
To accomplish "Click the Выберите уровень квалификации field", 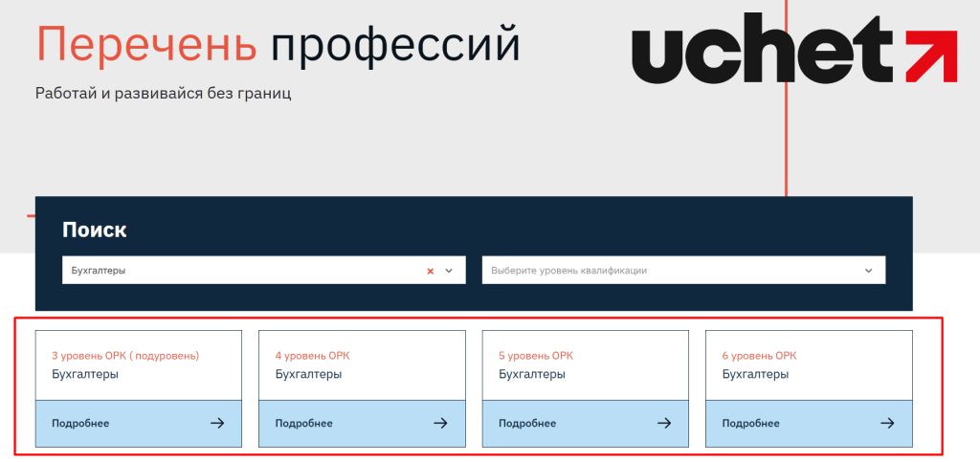I will click(x=683, y=271).
